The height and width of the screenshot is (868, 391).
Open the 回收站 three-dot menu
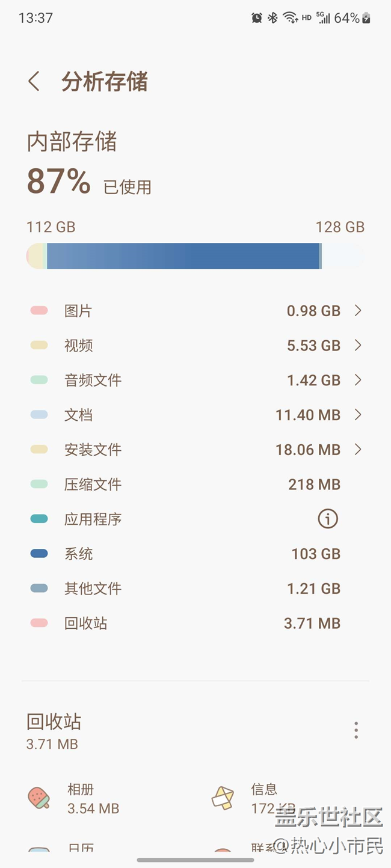[356, 730]
